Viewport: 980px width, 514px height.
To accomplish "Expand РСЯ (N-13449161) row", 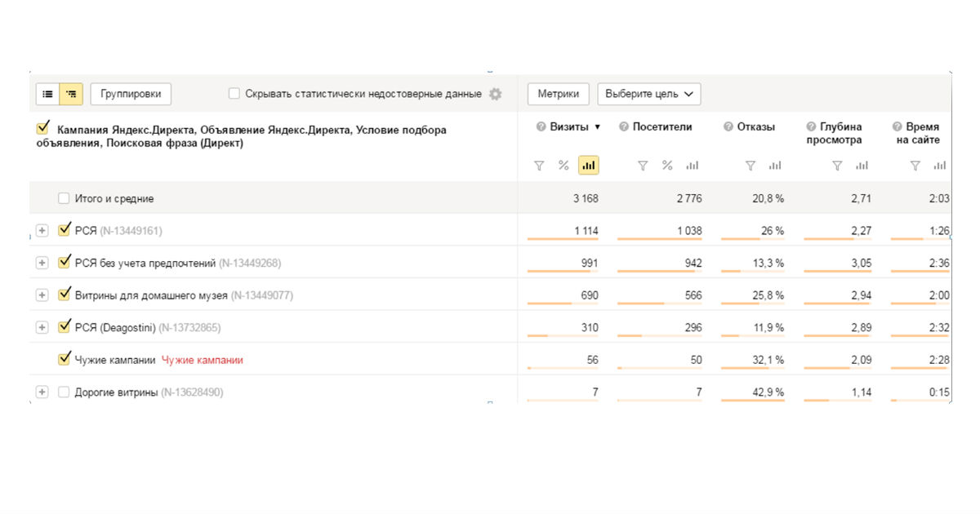I will point(42,231).
